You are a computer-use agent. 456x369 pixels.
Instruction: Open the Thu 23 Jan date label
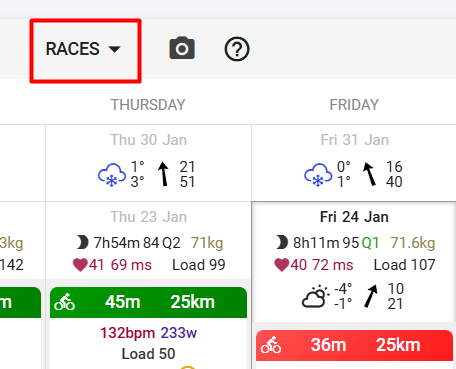tap(148, 217)
